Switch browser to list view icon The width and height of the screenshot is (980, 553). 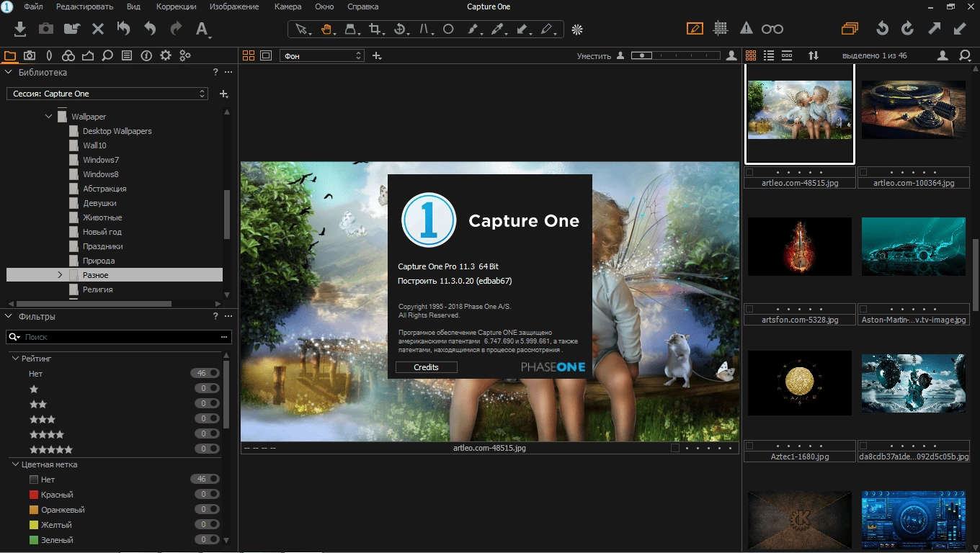769,55
